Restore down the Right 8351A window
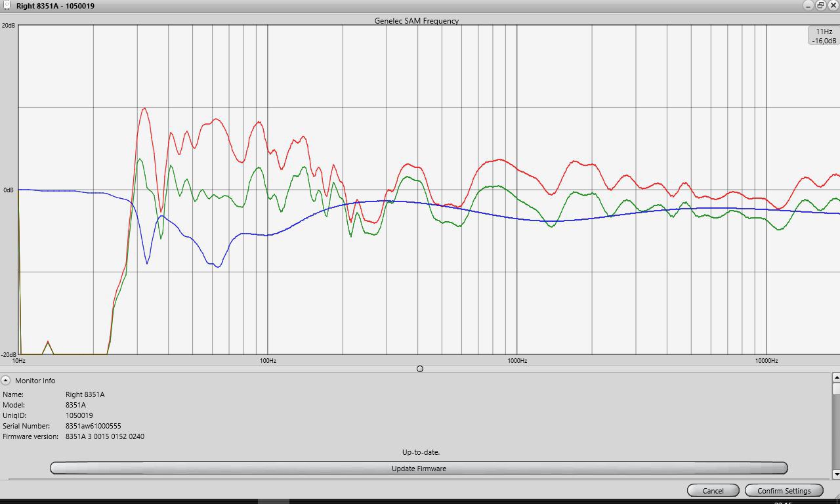The image size is (840, 504). (x=820, y=5)
